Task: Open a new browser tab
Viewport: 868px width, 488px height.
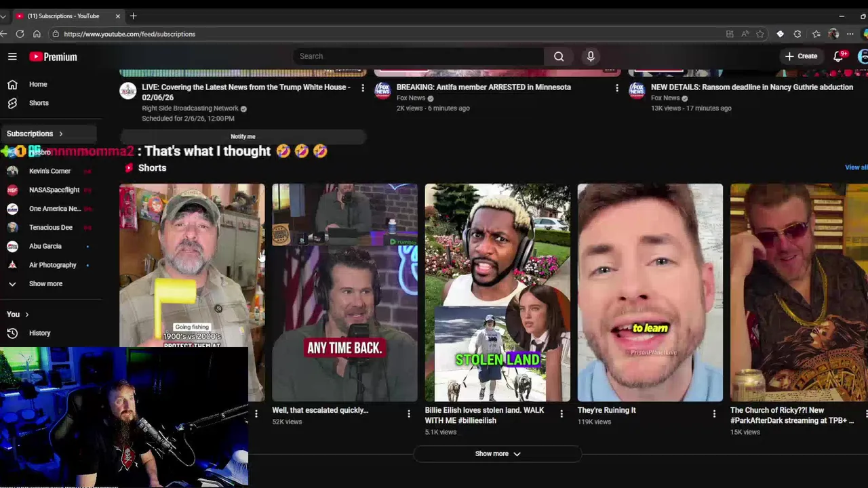Action: (x=134, y=16)
